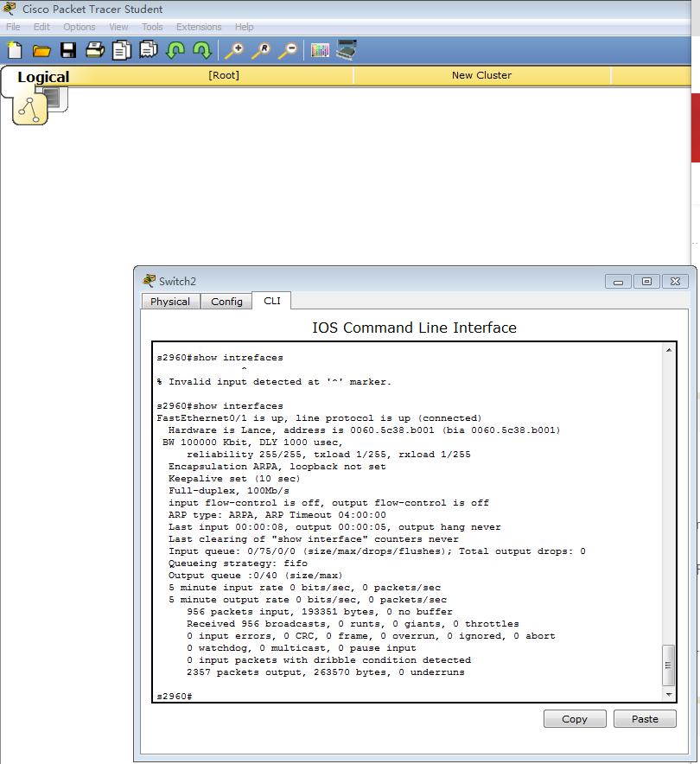Click the s2960# prompt at the bottom of the CLI
This screenshot has width=700, height=764.
pos(175,697)
